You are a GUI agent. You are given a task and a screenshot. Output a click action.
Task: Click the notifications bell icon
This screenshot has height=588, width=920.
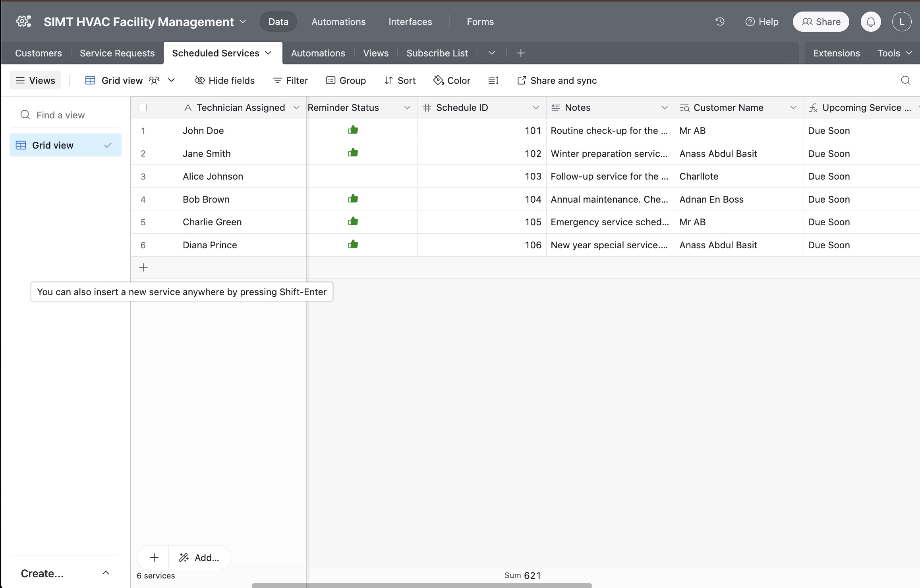tap(870, 22)
